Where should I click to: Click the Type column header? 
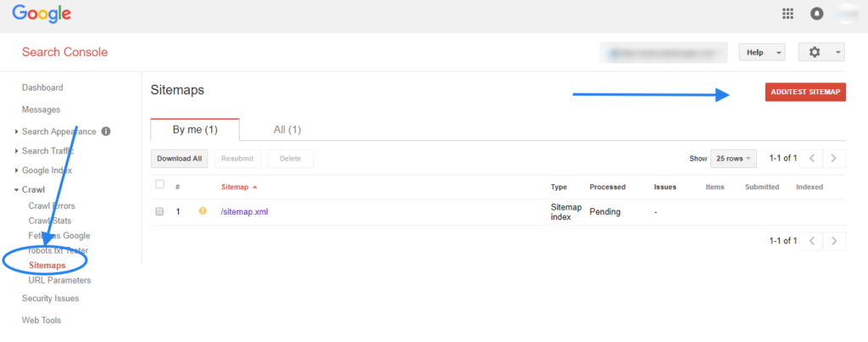click(x=559, y=187)
